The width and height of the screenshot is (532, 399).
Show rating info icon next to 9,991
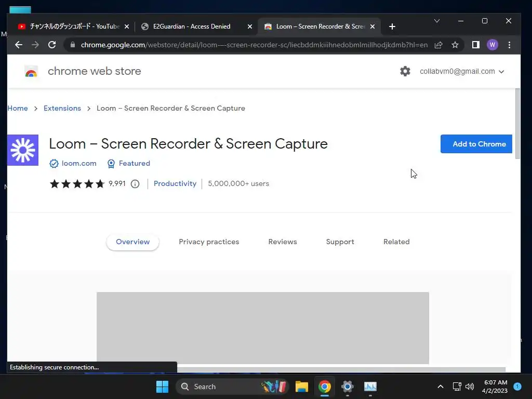click(135, 184)
